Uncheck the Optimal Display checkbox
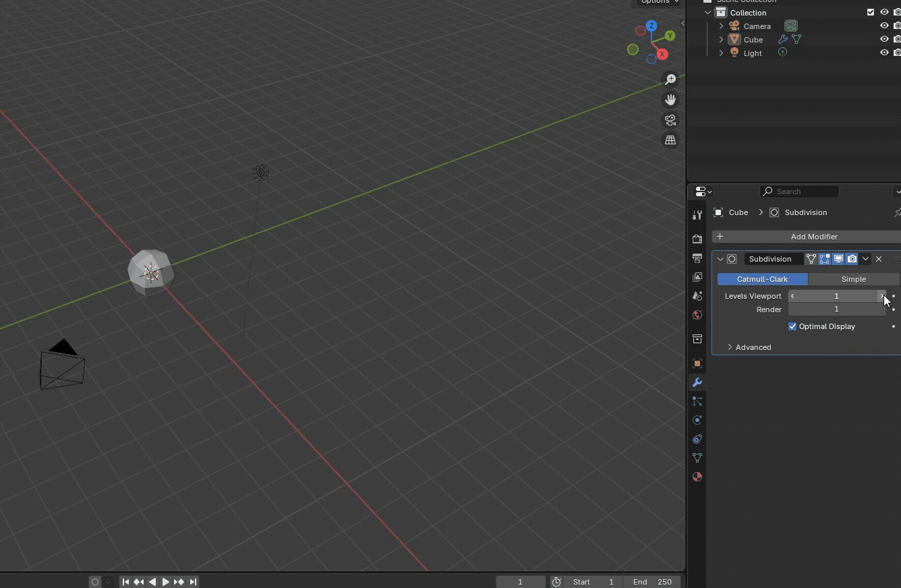901x588 pixels. (x=792, y=326)
